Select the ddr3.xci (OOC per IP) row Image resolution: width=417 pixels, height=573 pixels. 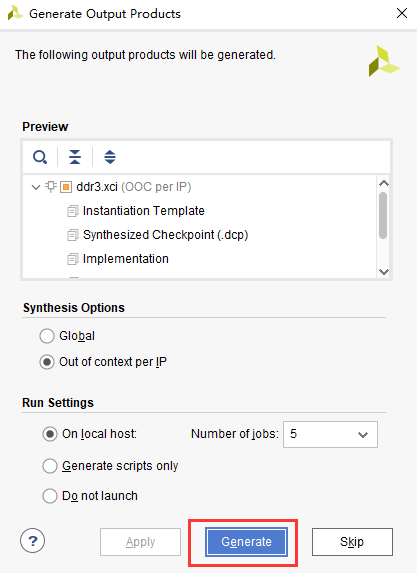pyautogui.click(x=200, y=187)
